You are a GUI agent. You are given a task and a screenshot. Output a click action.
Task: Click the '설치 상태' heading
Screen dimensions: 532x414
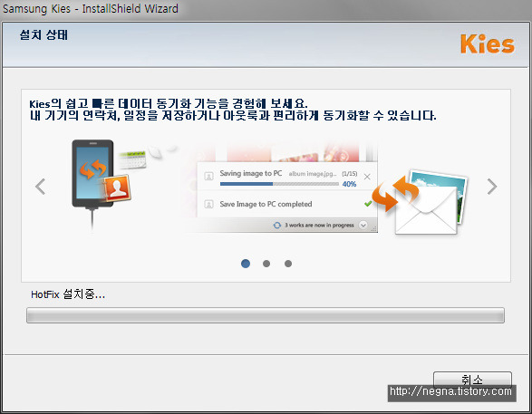click(44, 35)
